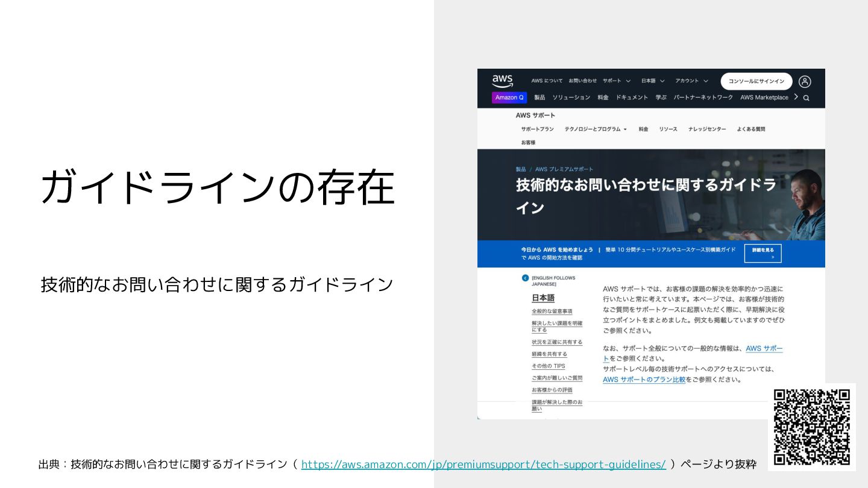Click AWS サポートのプラン比較 link
Viewport: 868px width, 488px height.
point(644,380)
